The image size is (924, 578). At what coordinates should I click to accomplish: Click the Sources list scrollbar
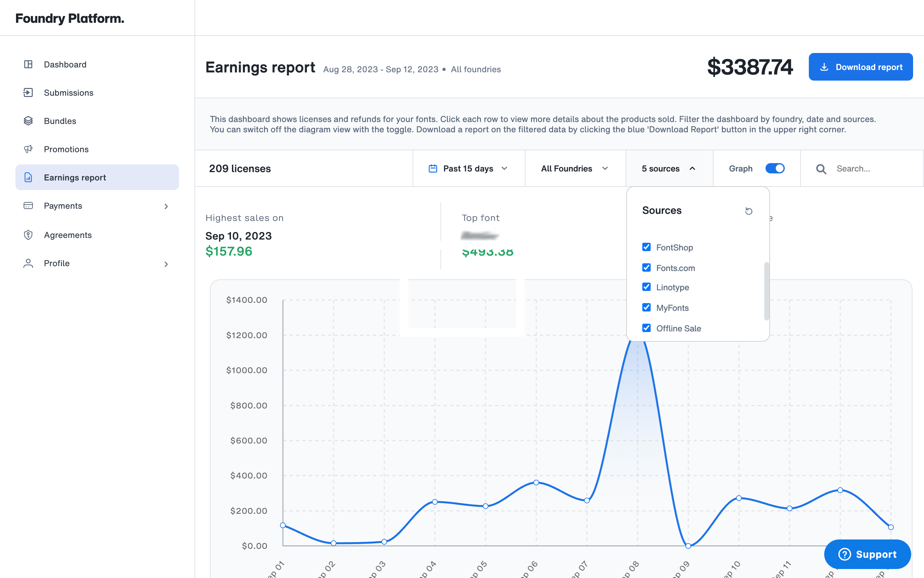(x=766, y=291)
